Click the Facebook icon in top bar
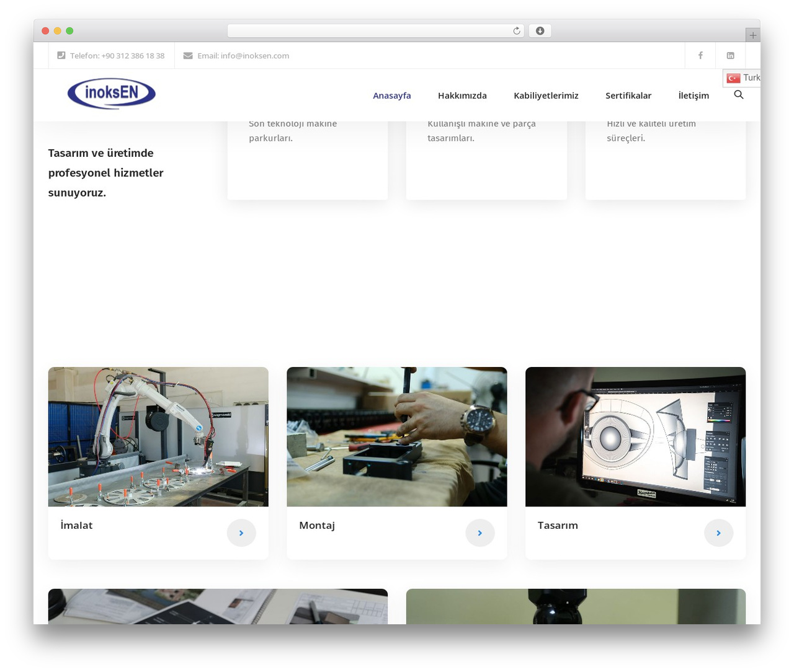The image size is (794, 672). [700, 55]
